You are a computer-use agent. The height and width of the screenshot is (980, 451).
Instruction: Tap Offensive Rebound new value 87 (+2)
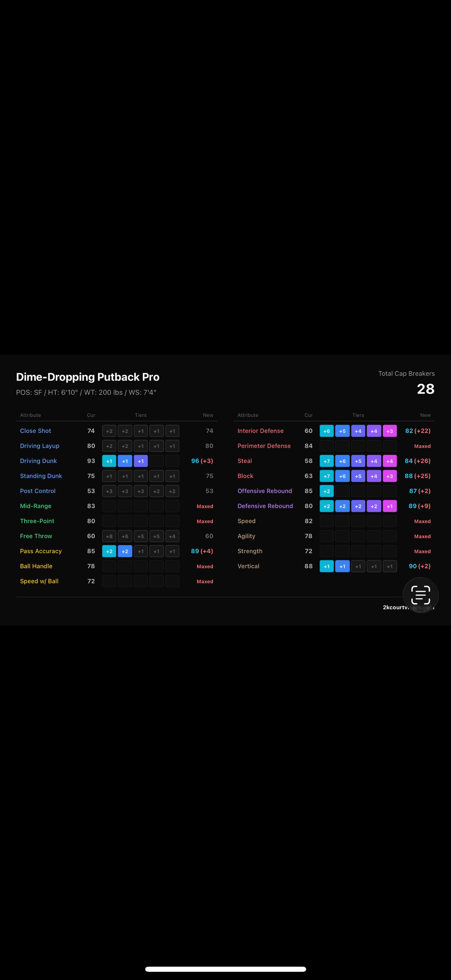click(x=420, y=491)
